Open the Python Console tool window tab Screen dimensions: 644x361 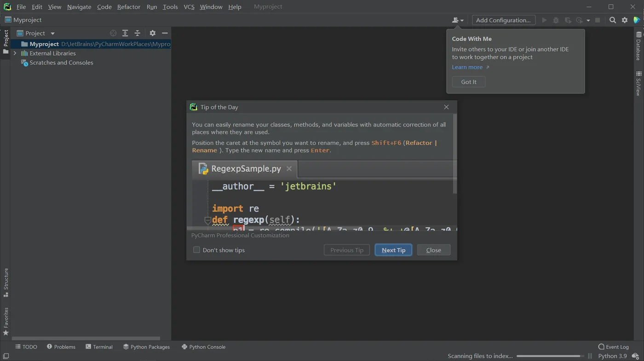203,347
